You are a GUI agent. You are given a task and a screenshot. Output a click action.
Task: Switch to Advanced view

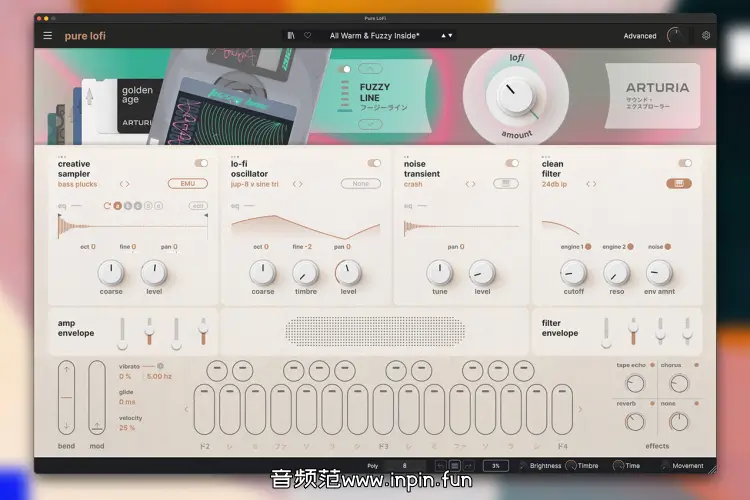(x=640, y=36)
